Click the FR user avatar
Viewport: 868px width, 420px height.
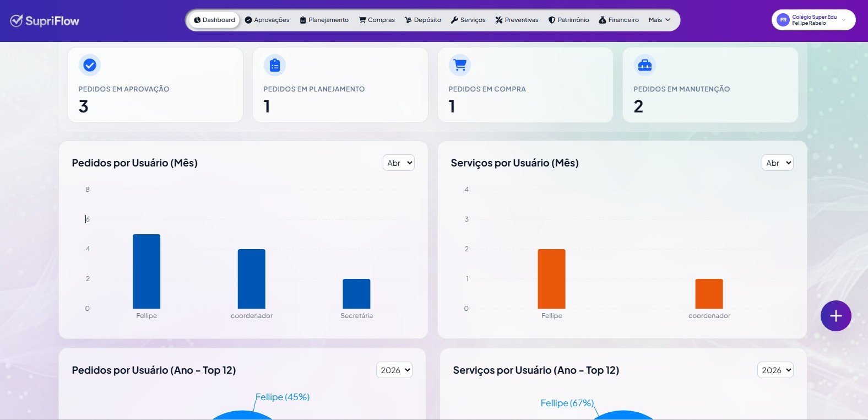783,20
